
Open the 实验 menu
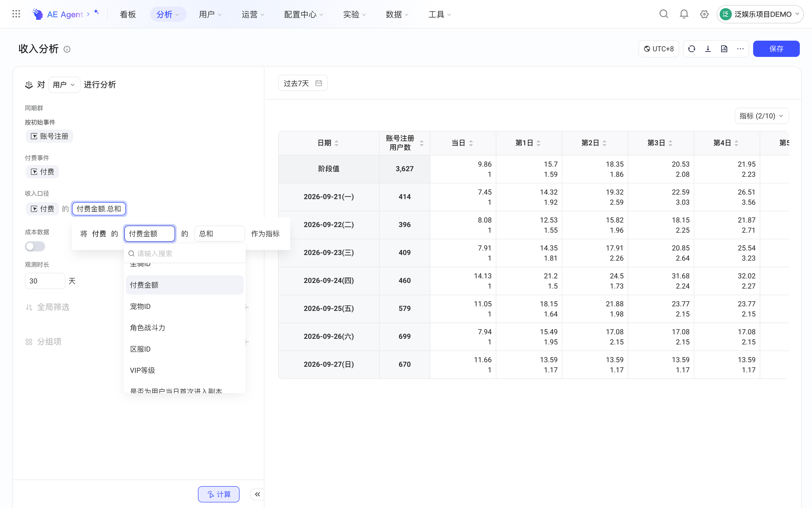coord(354,14)
